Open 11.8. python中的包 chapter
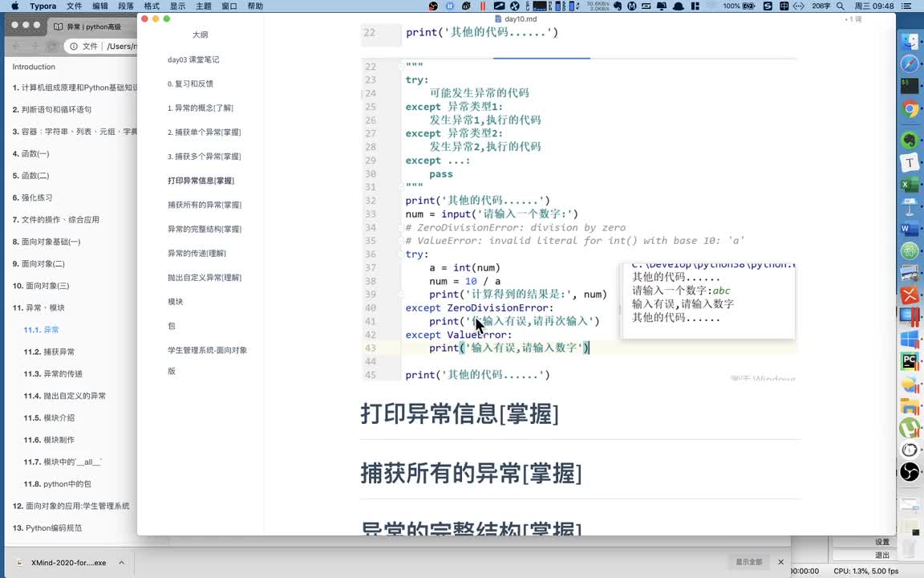 (x=57, y=483)
